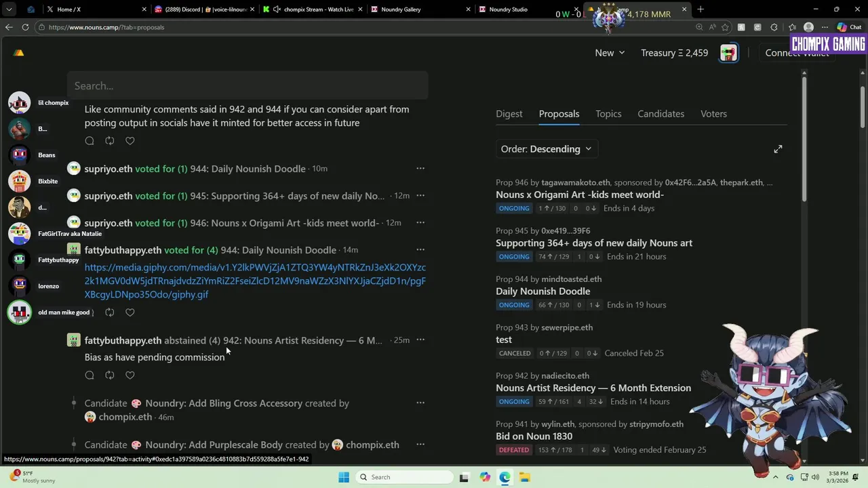
Task: Mute the chompix Stream browser tab
Action: point(277,9)
